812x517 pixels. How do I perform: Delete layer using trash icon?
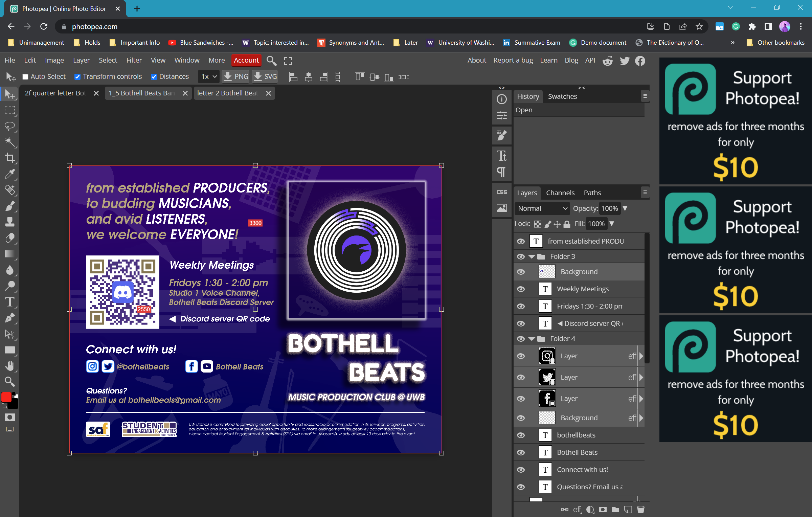click(x=641, y=510)
